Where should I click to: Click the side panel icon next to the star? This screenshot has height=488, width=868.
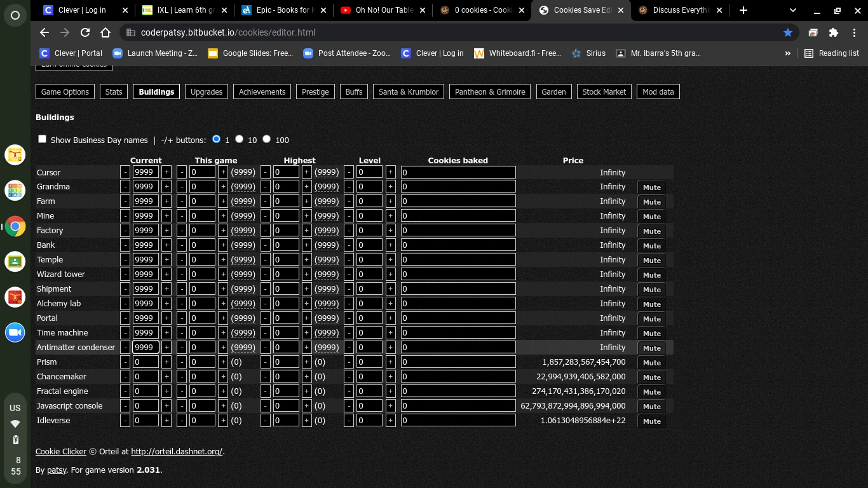813,32
